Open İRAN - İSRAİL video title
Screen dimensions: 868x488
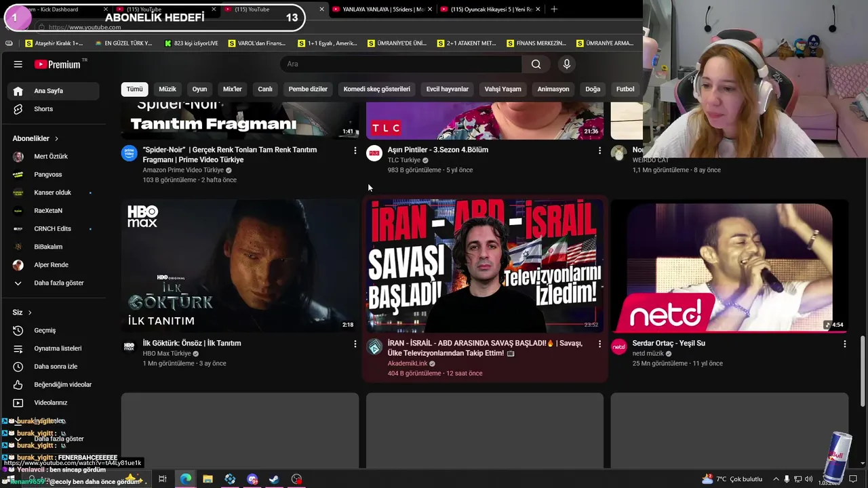485,348
